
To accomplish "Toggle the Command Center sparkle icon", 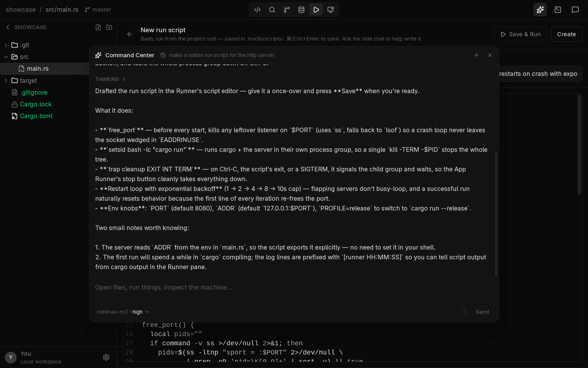I will pos(540,10).
